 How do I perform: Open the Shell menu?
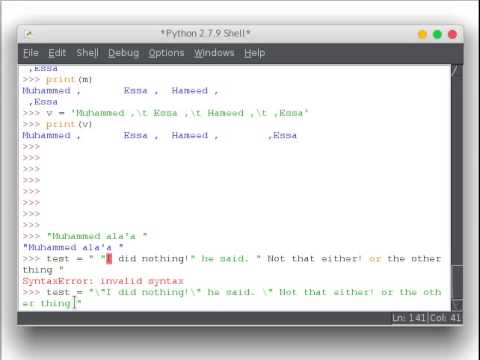(x=87, y=53)
